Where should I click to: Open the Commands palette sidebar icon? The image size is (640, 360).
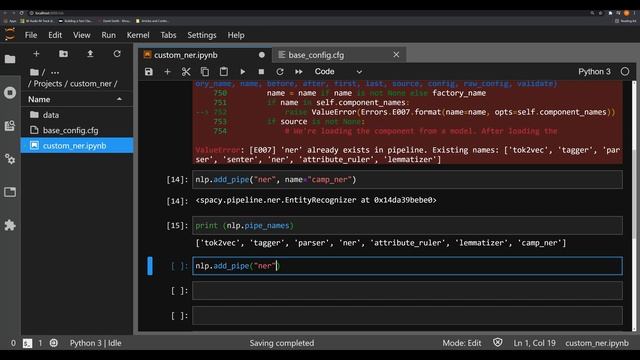(10, 125)
